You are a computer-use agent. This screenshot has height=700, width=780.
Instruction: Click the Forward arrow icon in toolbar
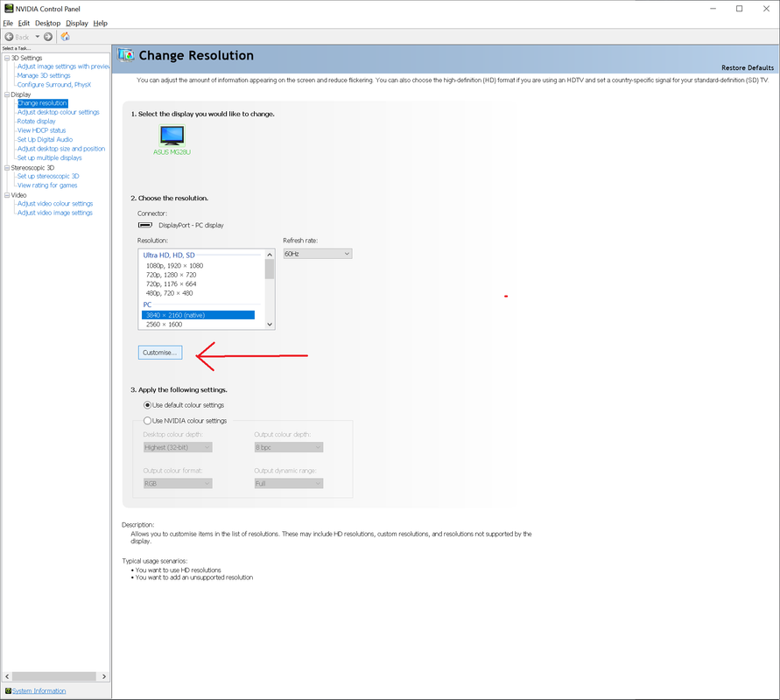click(48, 37)
